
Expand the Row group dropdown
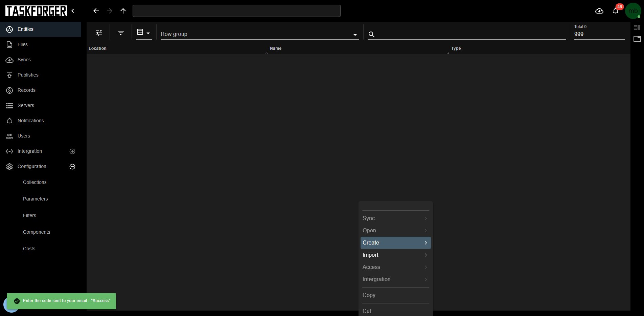[x=259, y=34]
